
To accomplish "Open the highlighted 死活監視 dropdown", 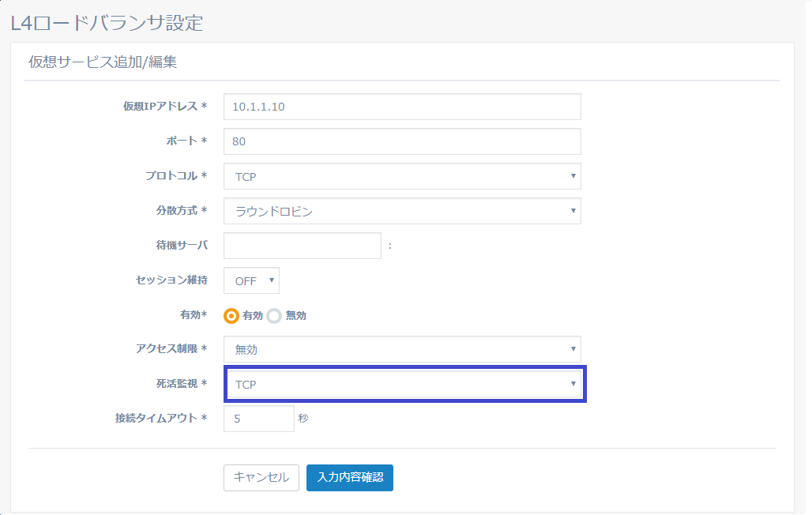I will click(404, 384).
